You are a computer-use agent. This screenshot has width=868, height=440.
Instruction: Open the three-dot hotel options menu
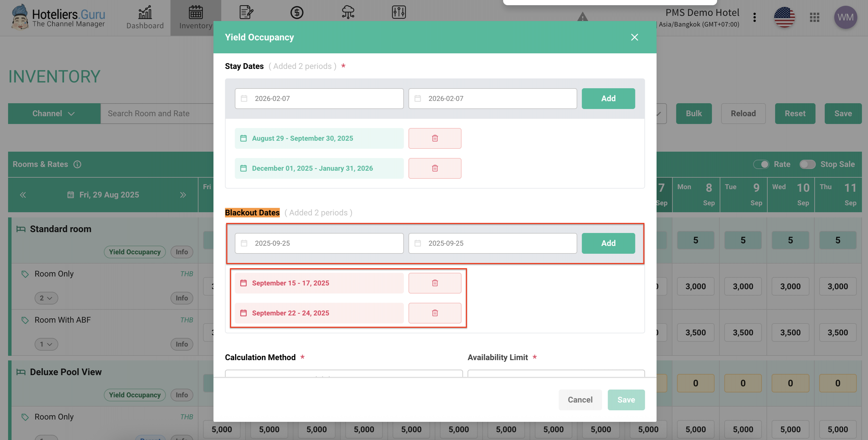tap(754, 17)
